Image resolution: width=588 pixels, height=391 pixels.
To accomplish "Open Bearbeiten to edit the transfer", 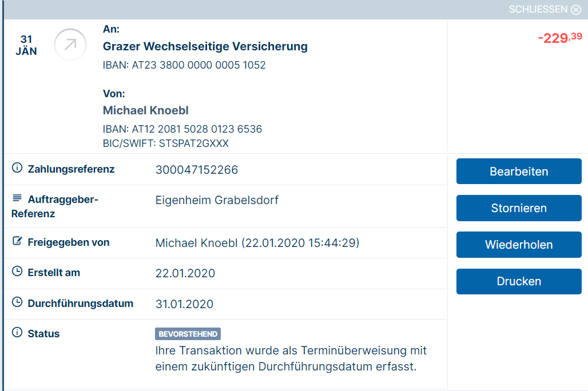I will [519, 171].
